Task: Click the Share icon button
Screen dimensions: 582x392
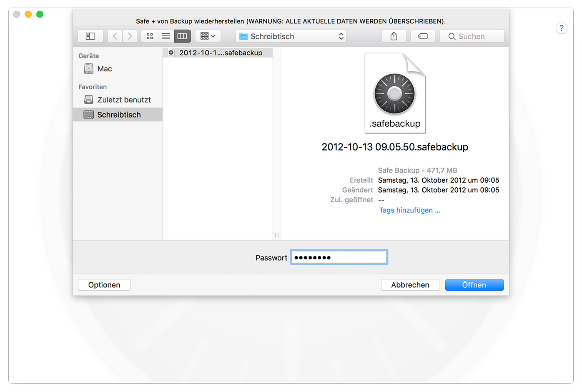Action: 394,36
